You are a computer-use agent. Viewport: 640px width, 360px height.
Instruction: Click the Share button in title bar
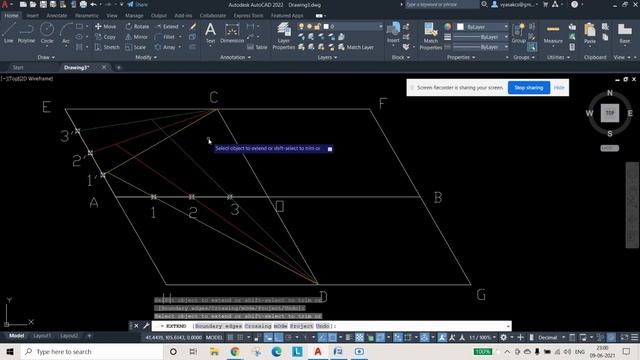138,4
